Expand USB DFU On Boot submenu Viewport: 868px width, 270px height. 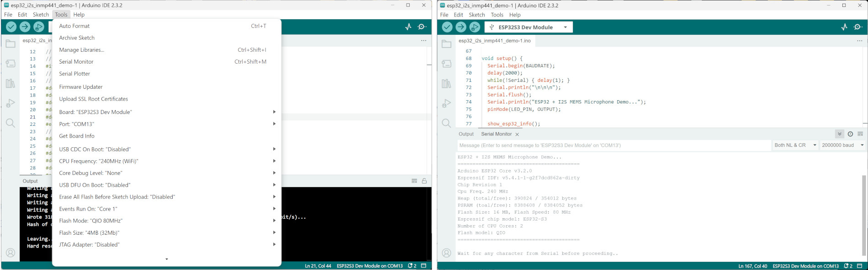(167, 185)
